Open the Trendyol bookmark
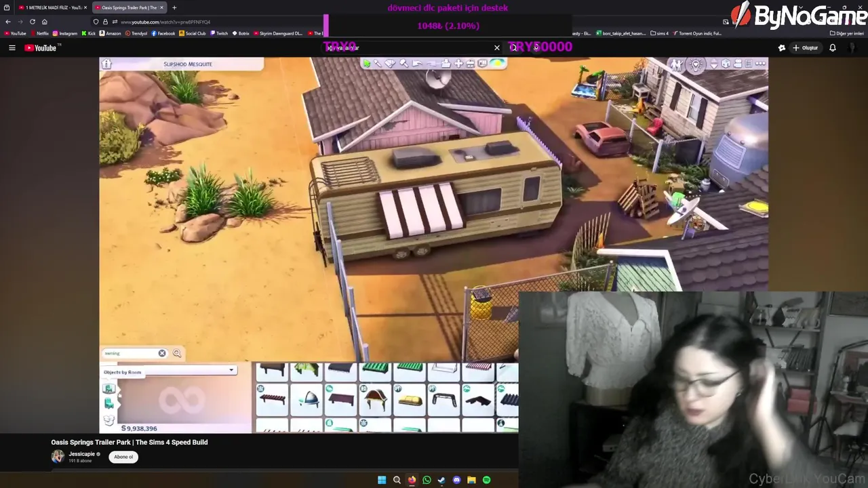 (x=136, y=33)
